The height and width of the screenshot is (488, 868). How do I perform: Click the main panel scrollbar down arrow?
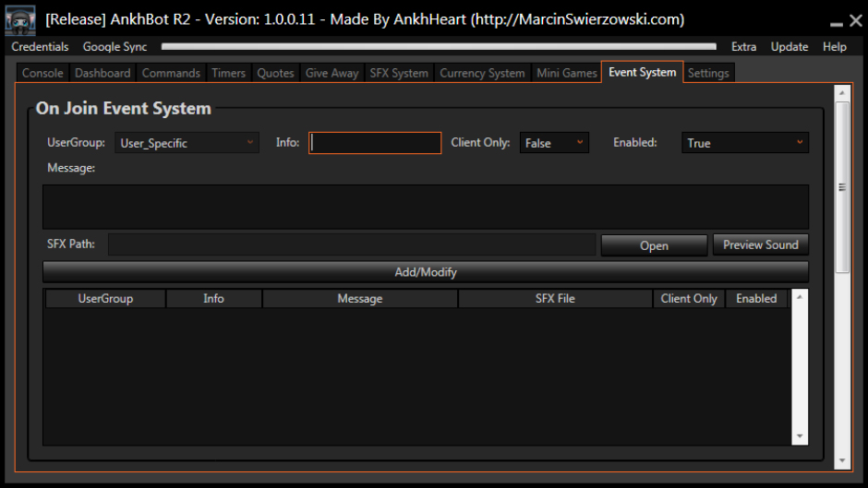pos(842,460)
